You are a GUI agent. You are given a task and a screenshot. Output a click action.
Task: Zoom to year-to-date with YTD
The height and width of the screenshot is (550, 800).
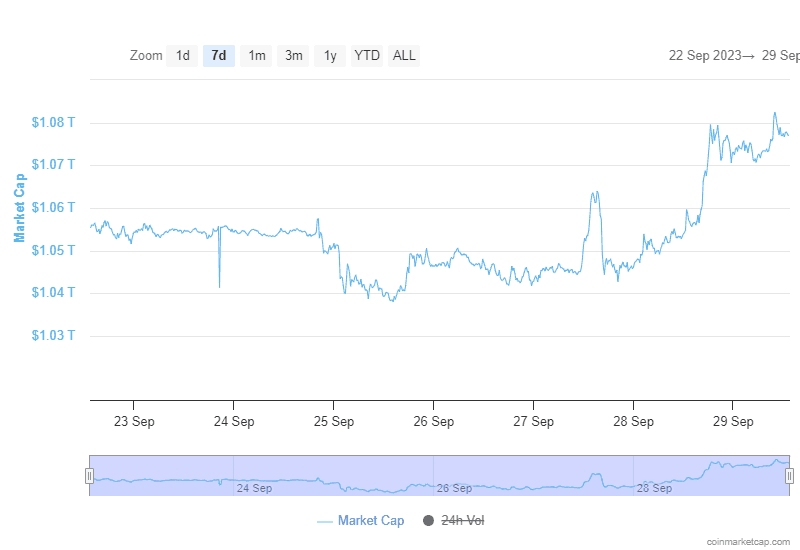367,56
